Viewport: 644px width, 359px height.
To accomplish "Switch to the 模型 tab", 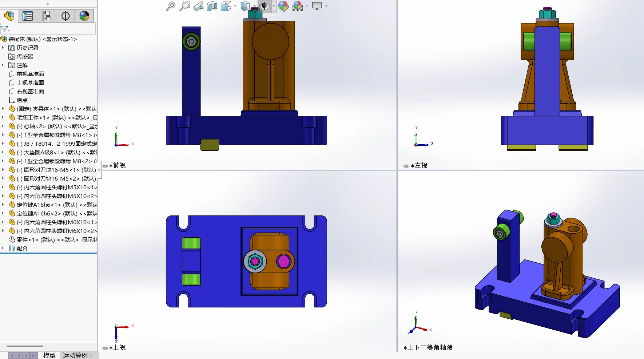I will [x=49, y=355].
